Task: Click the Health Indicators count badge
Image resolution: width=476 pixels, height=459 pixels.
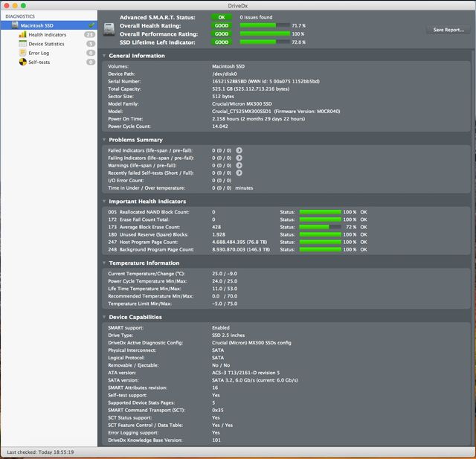Action: pos(89,35)
